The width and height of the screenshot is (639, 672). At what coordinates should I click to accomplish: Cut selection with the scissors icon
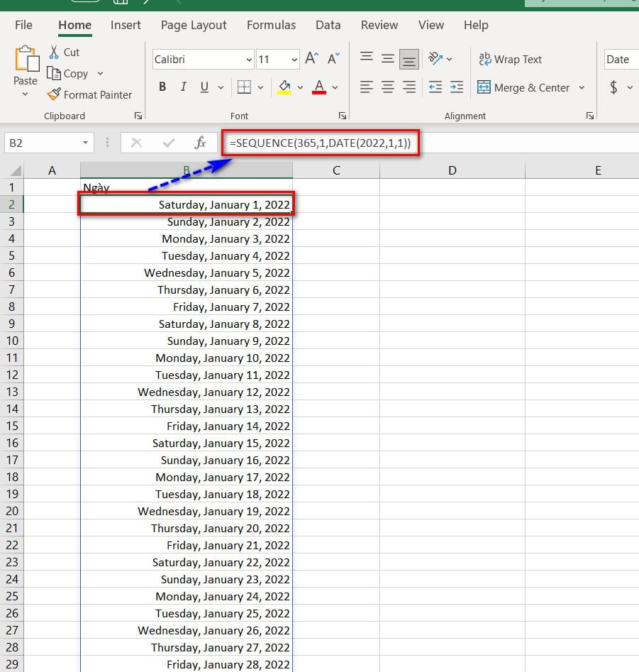pos(53,53)
